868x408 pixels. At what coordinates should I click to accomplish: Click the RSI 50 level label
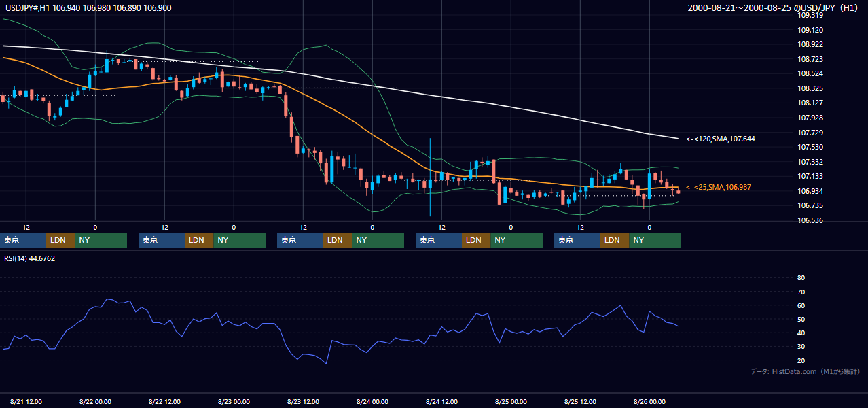pyautogui.click(x=801, y=319)
